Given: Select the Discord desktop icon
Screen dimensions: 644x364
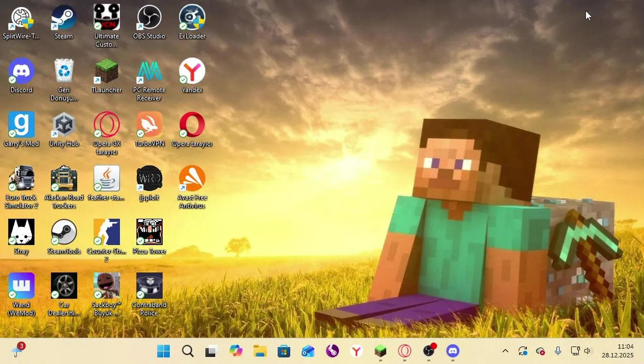Looking at the screenshot, I should click(21, 76).
